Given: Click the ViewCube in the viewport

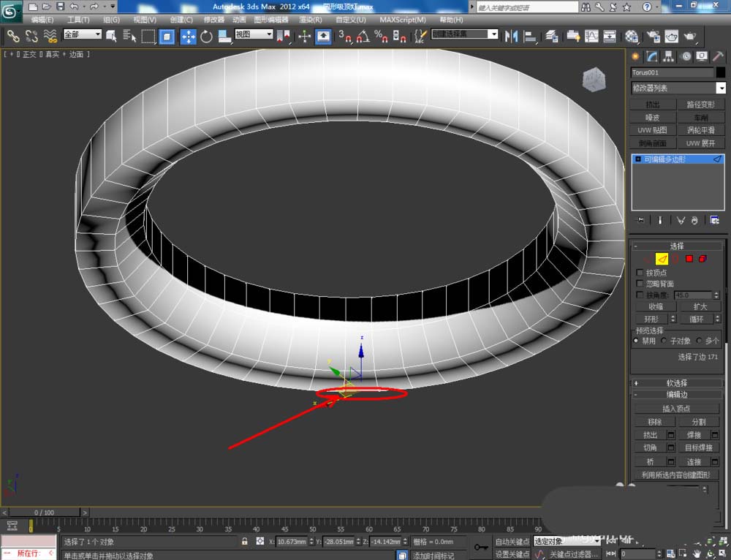Looking at the screenshot, I should (x=594, y=79).
